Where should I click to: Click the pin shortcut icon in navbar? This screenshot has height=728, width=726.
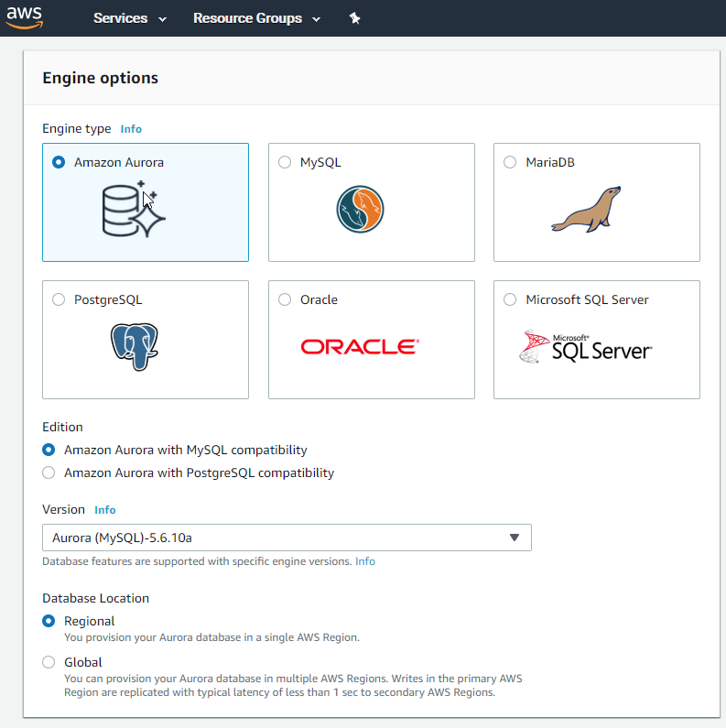pos(354,18)
